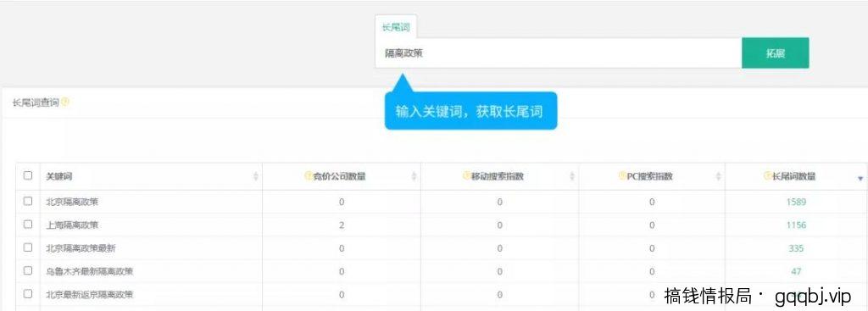Sort by PC搜索指数 column arrows
The width and height of the screenshot is (868, 311).
(719, 176)
